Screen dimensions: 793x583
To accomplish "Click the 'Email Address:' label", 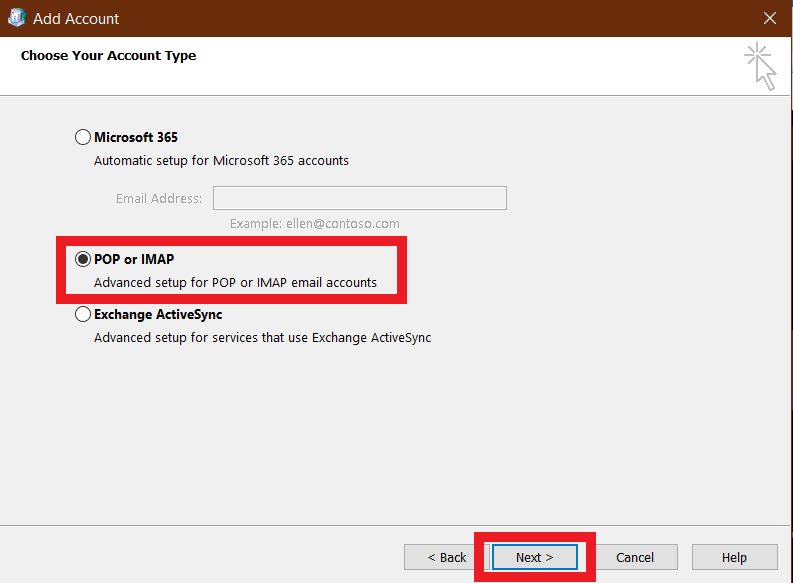I will [x=159, y=198].
